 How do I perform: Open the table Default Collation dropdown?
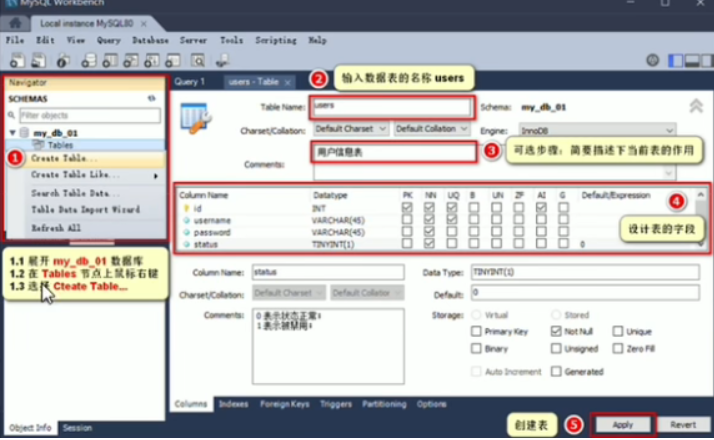431,129
